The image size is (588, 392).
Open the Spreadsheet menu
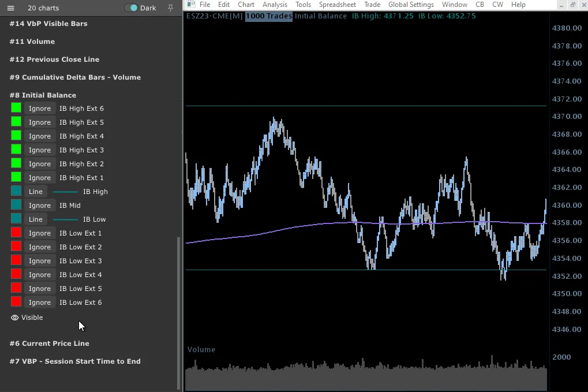pyautogui.click(x=338, y=5)
